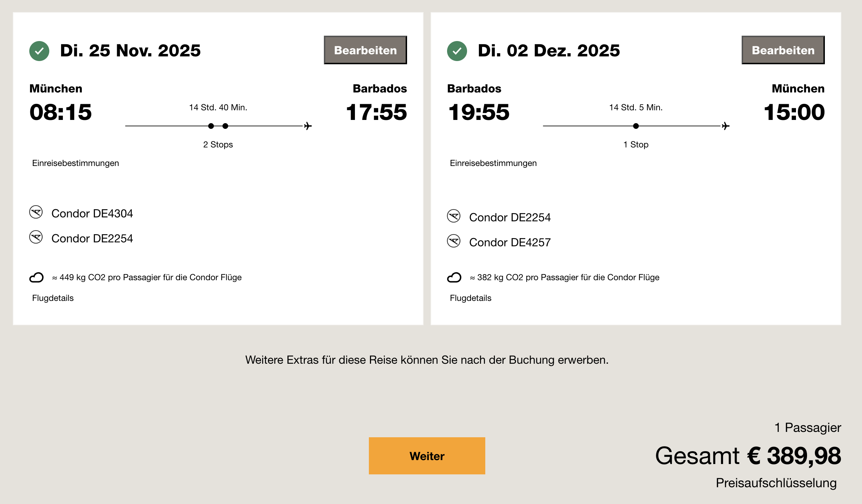Click the cloud CO2 icon for 449 kg
This screenshot has width=862, height=504.
point(36,277)
